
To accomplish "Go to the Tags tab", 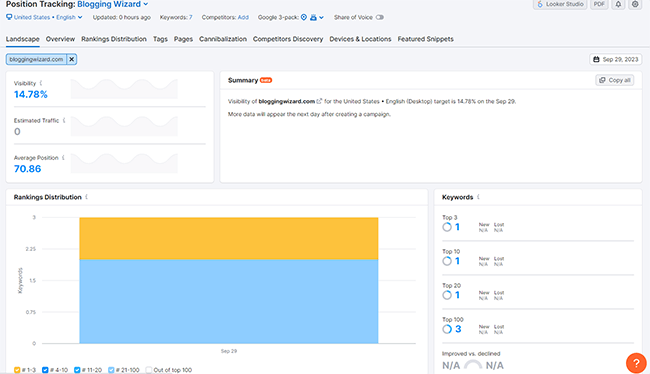I will [160, 39].
